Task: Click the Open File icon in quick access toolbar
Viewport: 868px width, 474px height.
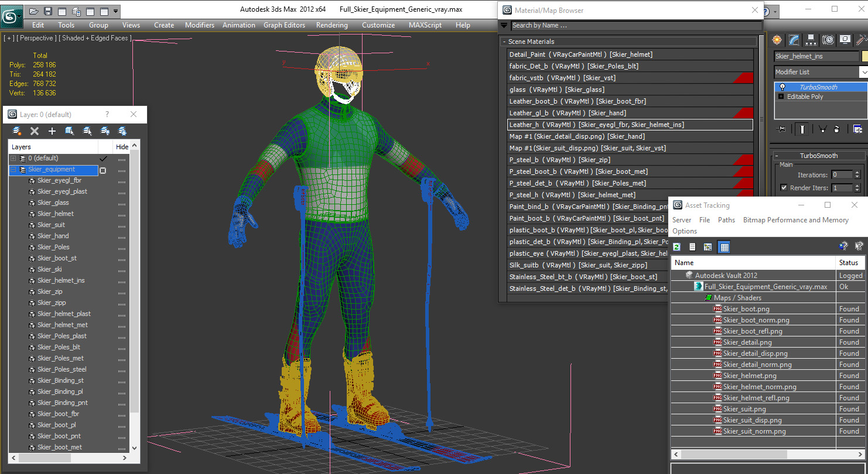Action: (34, 11)
